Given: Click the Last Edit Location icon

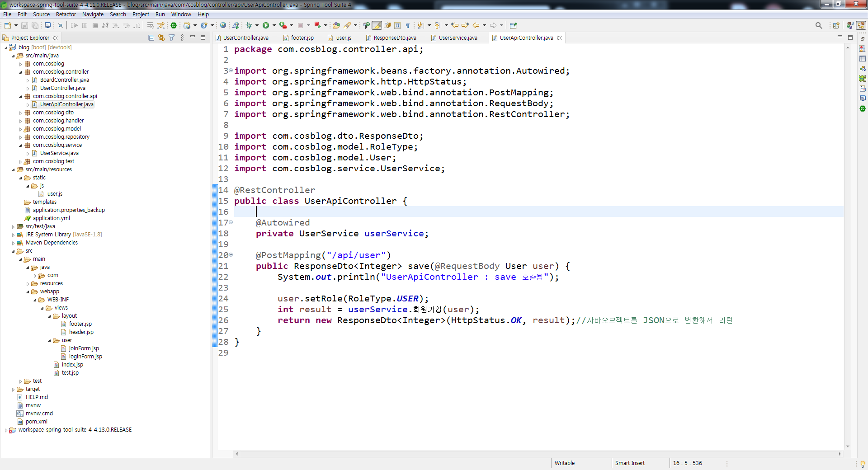Looking at the screenshot, I should click(x=455, y=25).
